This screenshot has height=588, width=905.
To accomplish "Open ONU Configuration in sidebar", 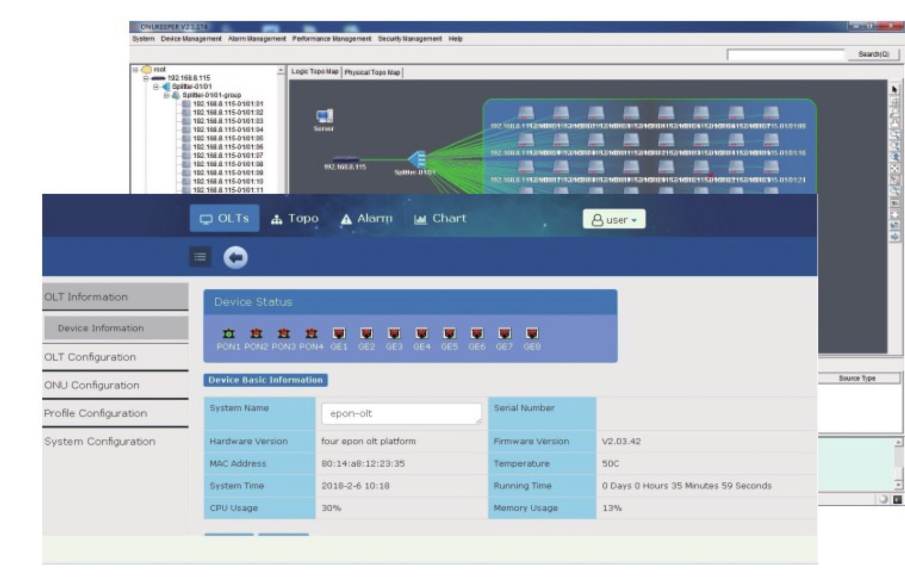I will [92, 385].
